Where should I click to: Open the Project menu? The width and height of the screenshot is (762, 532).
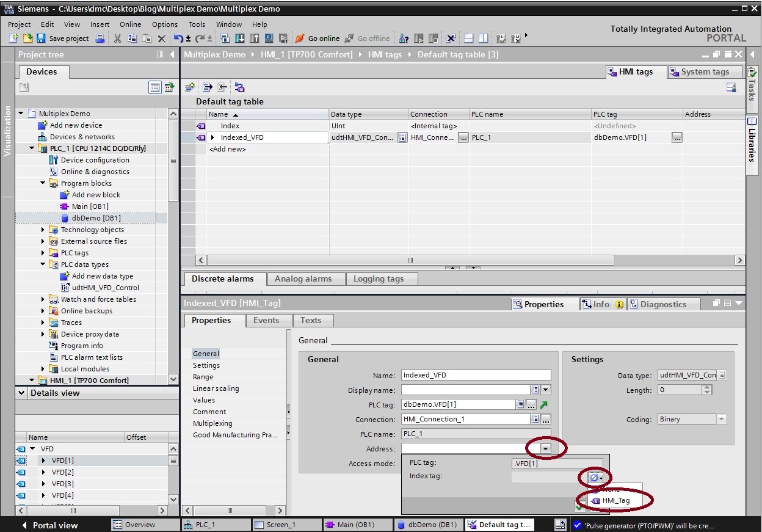(19, 24)
